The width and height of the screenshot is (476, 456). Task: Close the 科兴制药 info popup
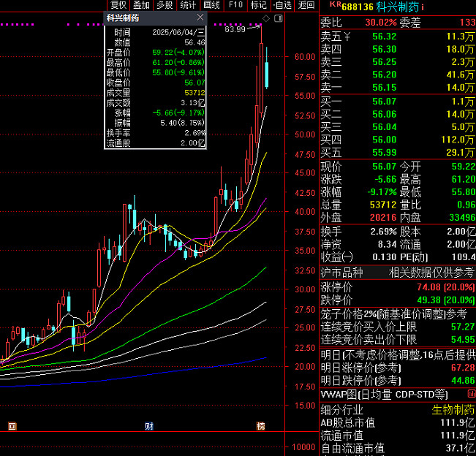click(200, 18)
